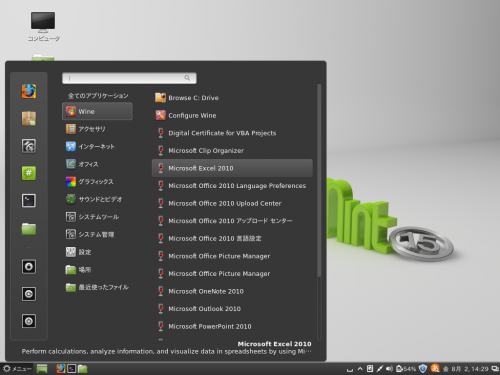Expand the tray up-arrow icon

tap(360, 369)
